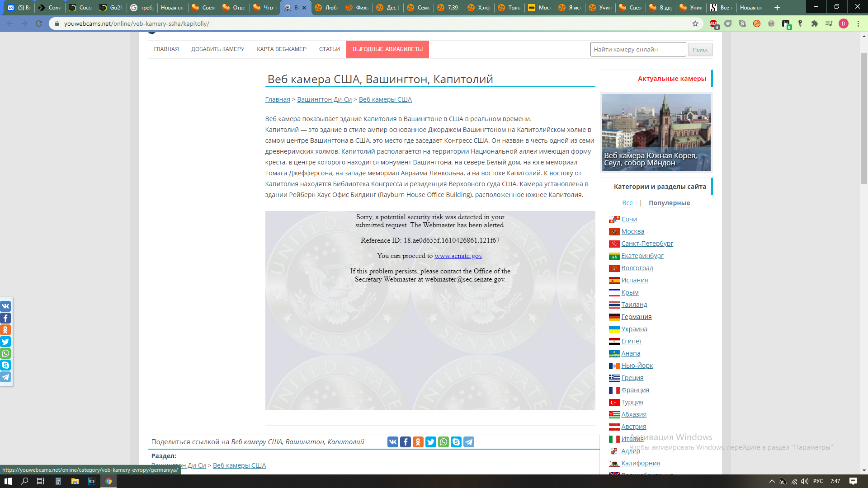Image resolution: width=868 pixels, height=488 pixels.
Task: Open the new tab plus button
Action: coord(777,8)
